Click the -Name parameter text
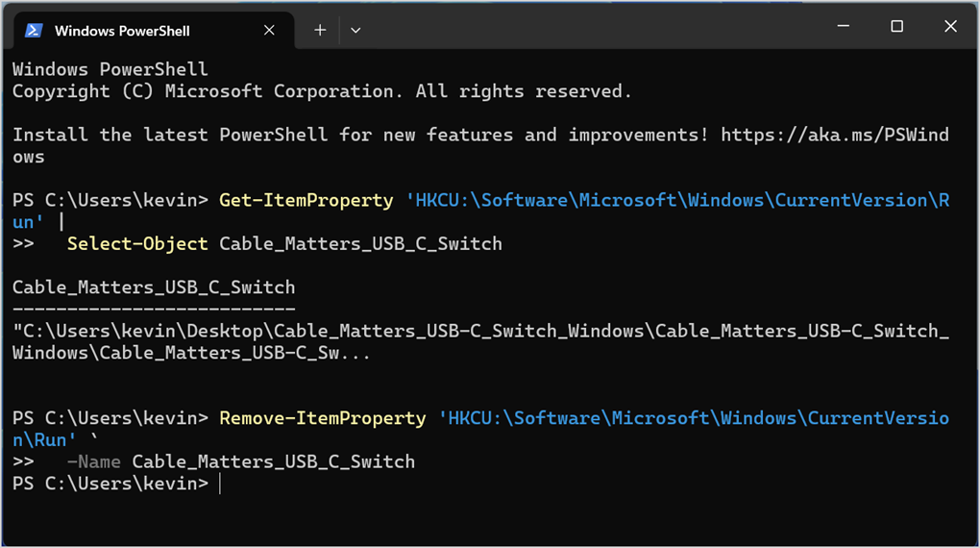Image resolution: width=980 pixels, height=548 pixels. coord(94,461)
